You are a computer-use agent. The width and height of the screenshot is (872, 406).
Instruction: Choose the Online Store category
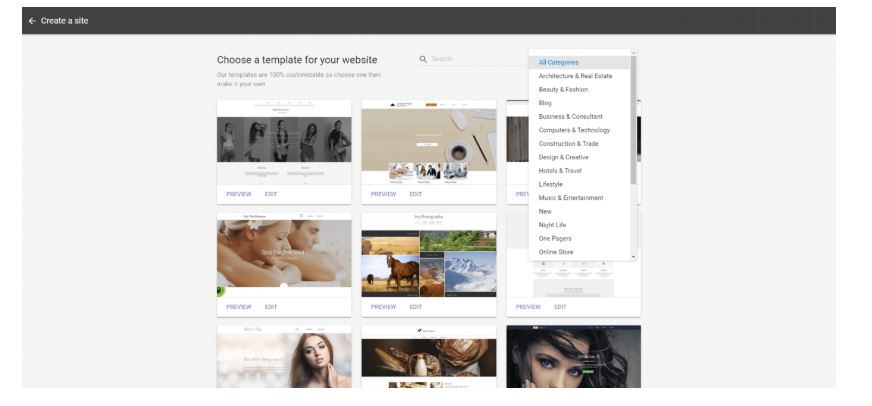tap(579, 252)
